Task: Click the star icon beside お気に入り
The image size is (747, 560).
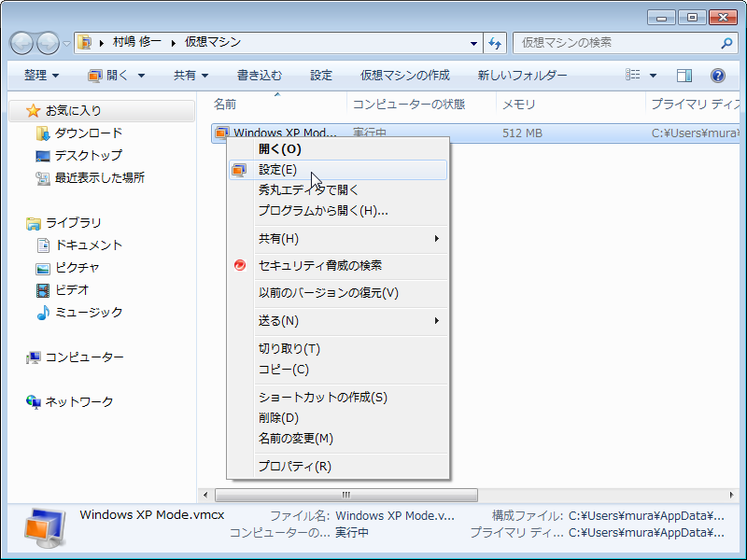Action: coord(33,111)
